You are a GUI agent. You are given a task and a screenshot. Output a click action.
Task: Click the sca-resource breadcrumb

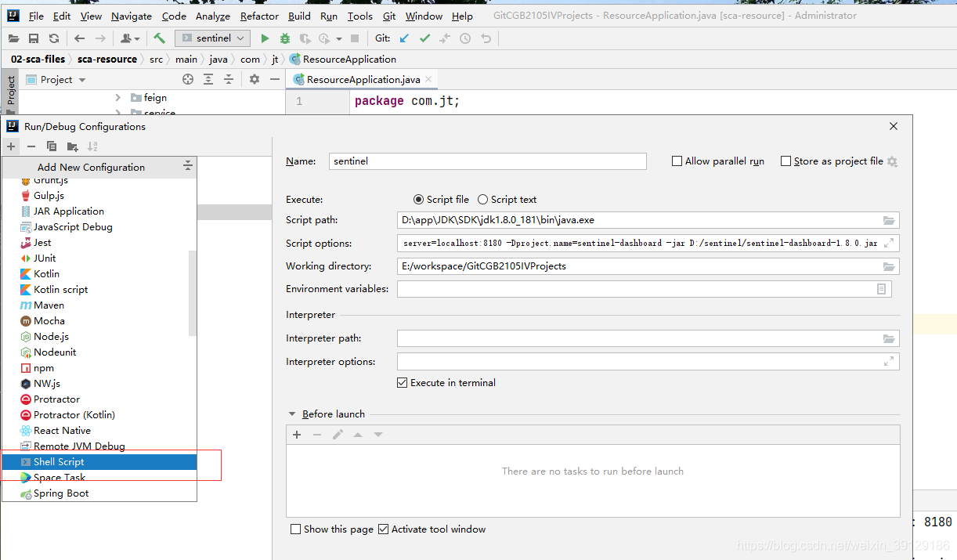click(x=107, y=60)
